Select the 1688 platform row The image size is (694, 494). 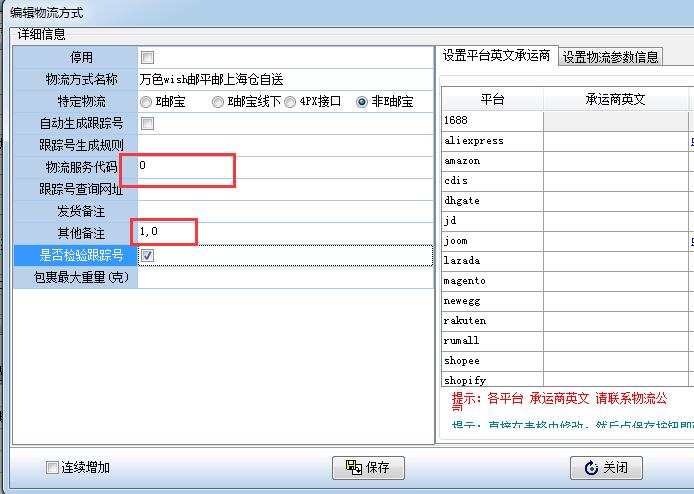click(493, 121)
